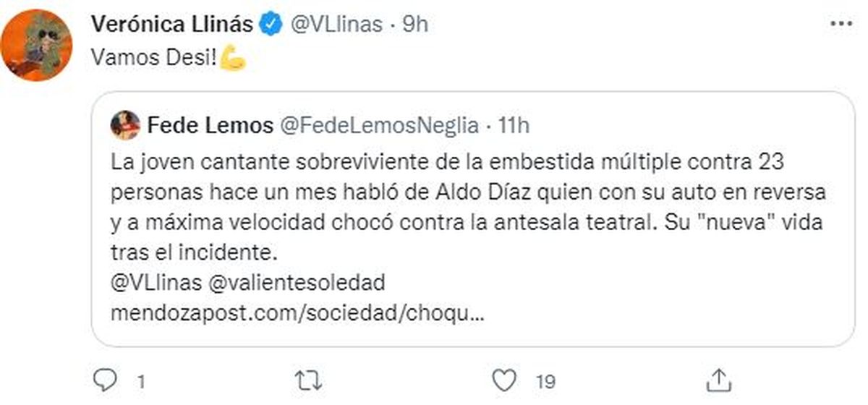Viewport: 868px width, 405px height.
Task: Click the @VLlinas handle in header
Action: 335,25
